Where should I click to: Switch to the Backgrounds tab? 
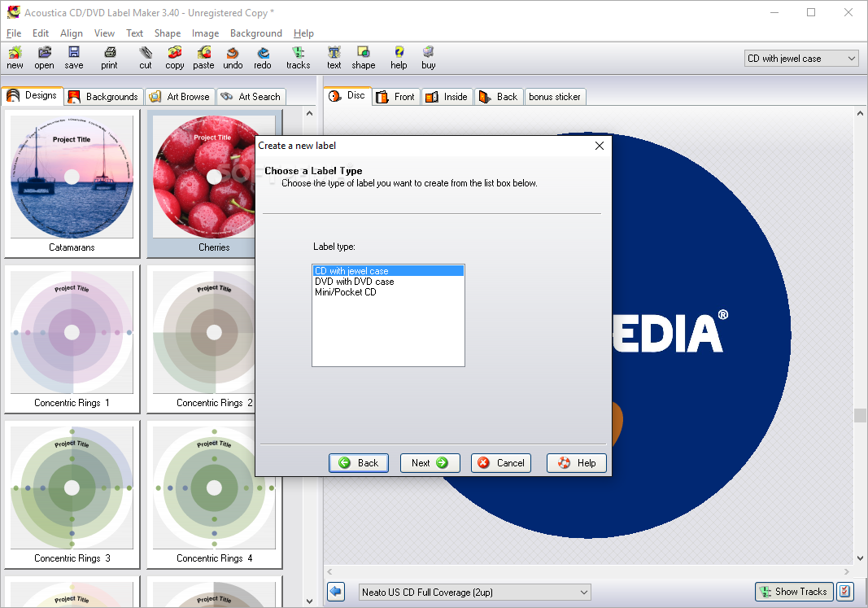coord(103,96)
